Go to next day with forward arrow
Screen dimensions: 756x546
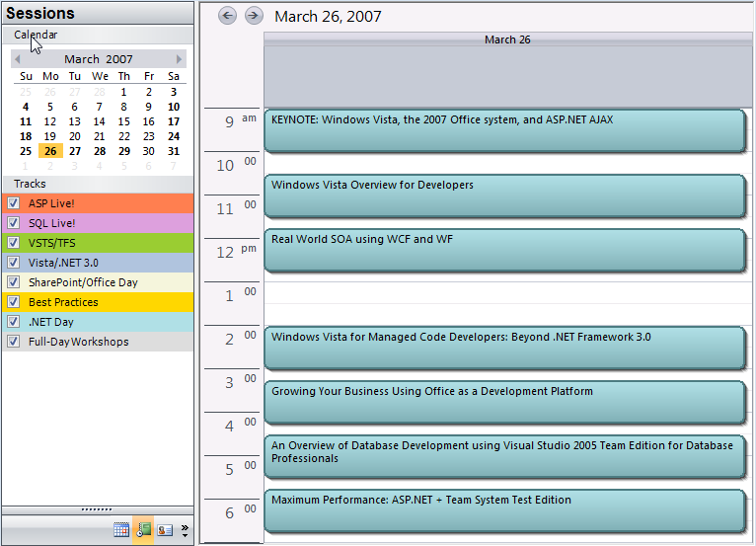(x=254, y=16)
